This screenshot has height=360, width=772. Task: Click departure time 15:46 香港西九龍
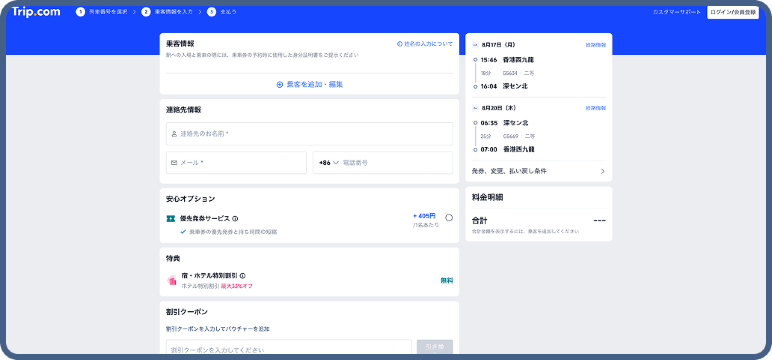(x=507, y=60)
